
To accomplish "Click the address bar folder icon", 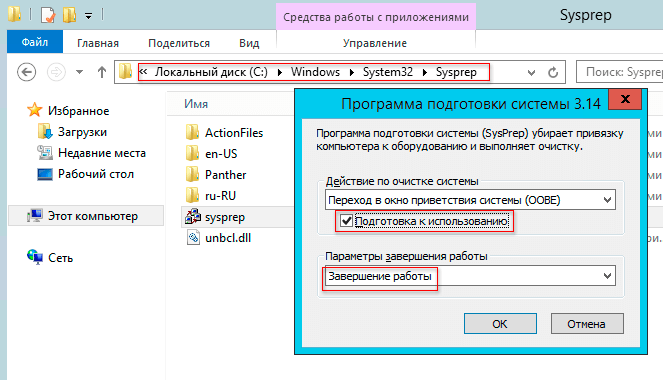I will click(x=125, y=72).
